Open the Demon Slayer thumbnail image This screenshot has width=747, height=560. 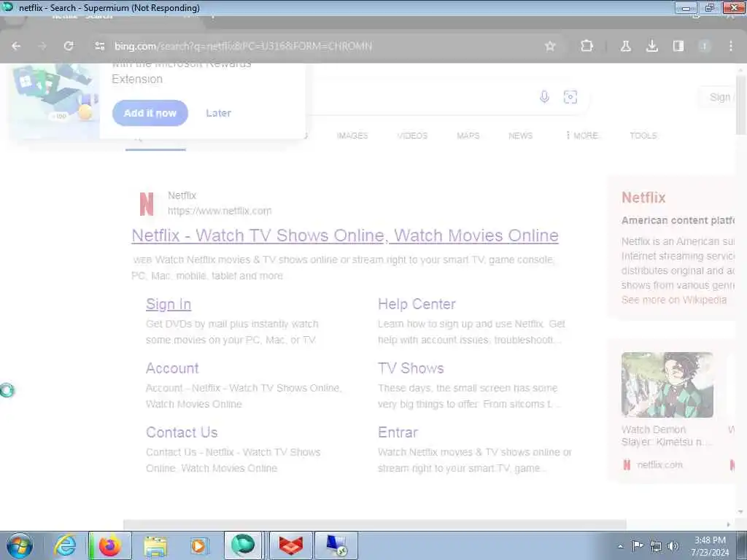667,385
